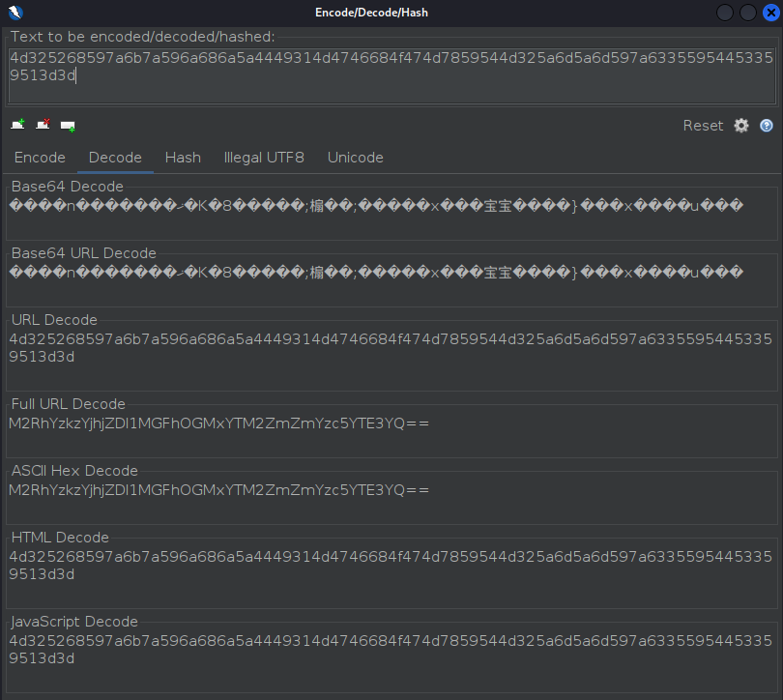Focus the ASCII Hex Decode output text
This screenshot has height=700, width=783.
point(391,499)
